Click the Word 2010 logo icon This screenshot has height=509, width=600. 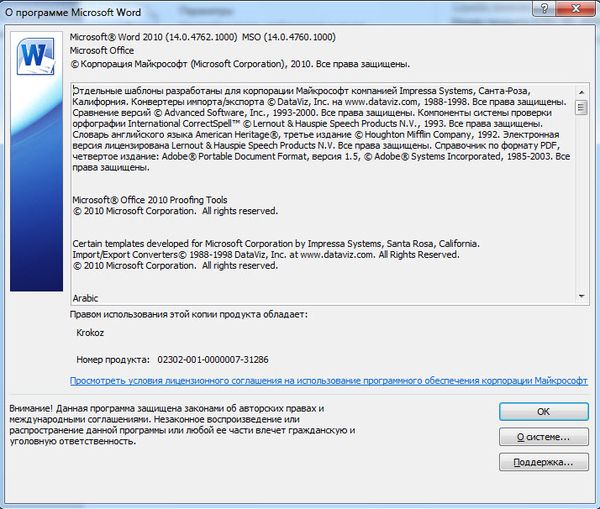click(36, 56)
